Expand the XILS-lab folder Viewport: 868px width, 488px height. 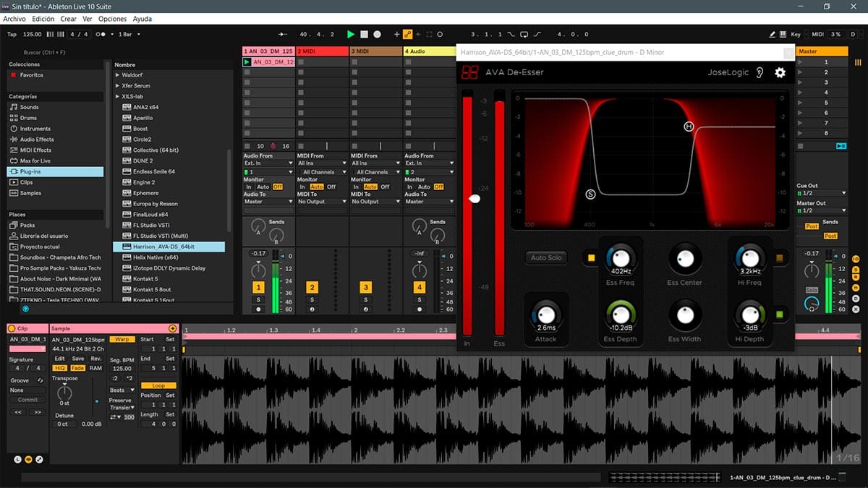pyautogui.click(x=118, y=96)
